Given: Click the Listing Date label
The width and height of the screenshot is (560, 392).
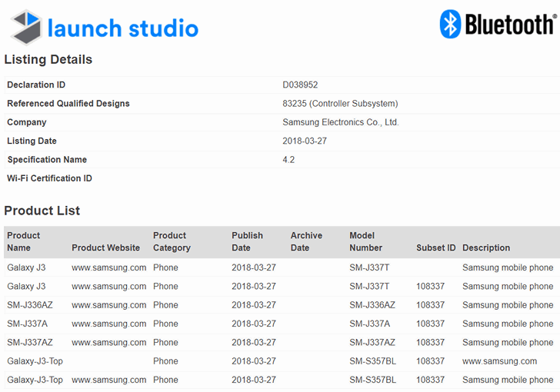Looking at the screenshot, I should (32, 141).
